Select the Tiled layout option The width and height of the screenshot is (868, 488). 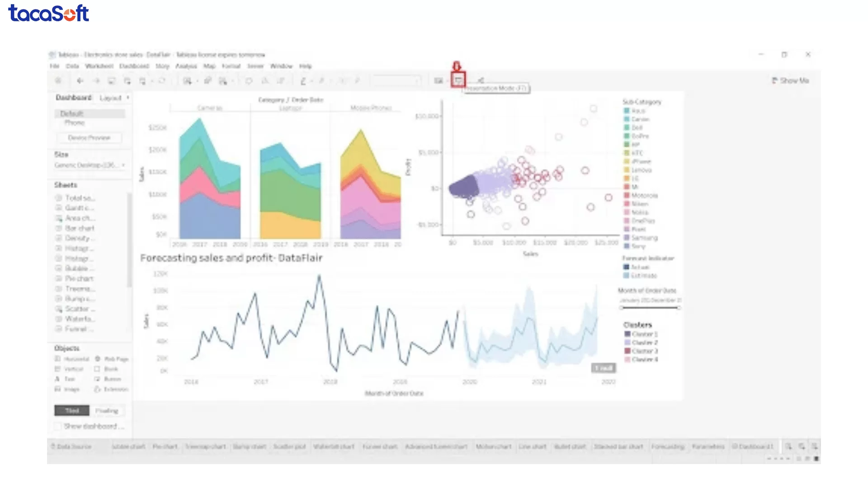click(71, 410)
